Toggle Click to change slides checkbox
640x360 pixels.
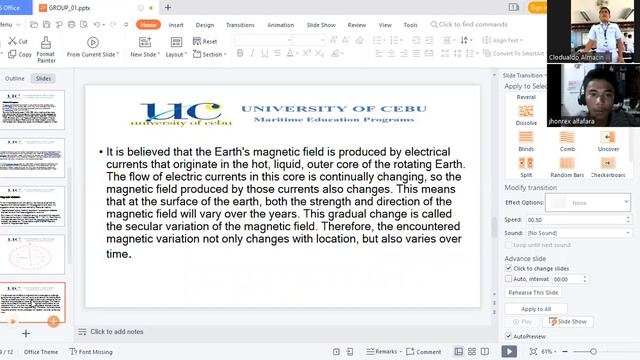pos(508,268)
